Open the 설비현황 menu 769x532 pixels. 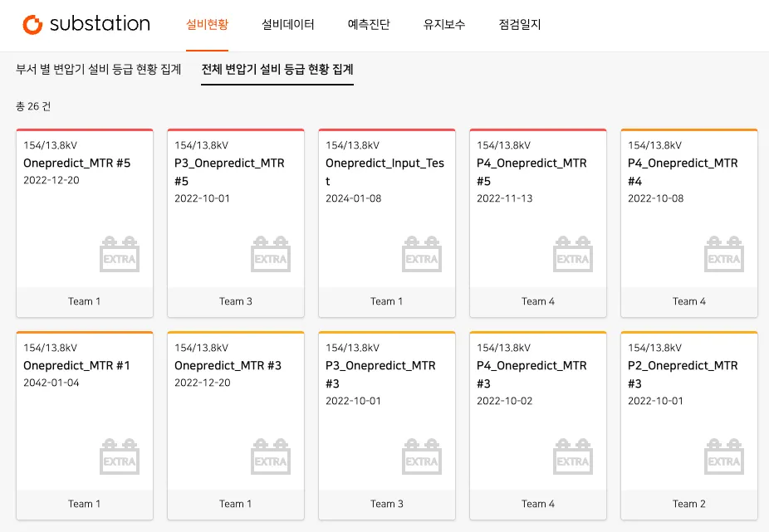(208, 25)
